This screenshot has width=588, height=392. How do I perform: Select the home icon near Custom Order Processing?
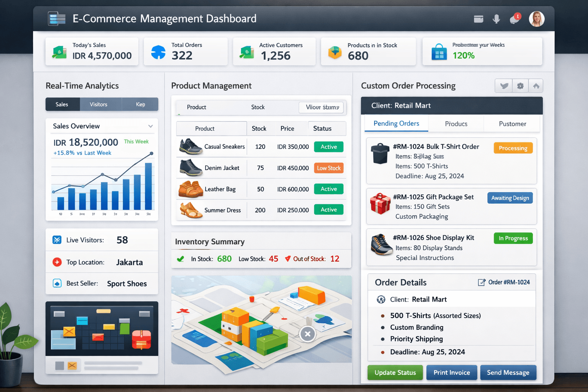pos(536,85)
